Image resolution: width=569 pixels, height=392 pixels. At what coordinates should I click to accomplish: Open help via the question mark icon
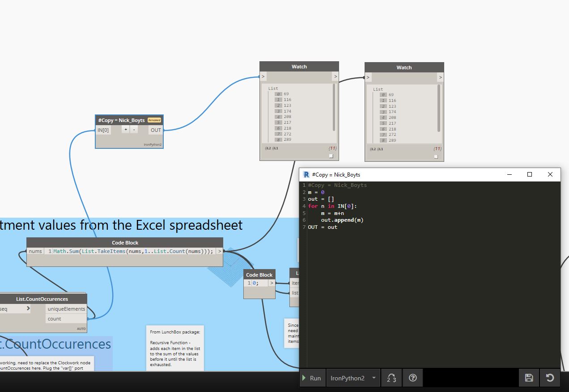(412, 378)
